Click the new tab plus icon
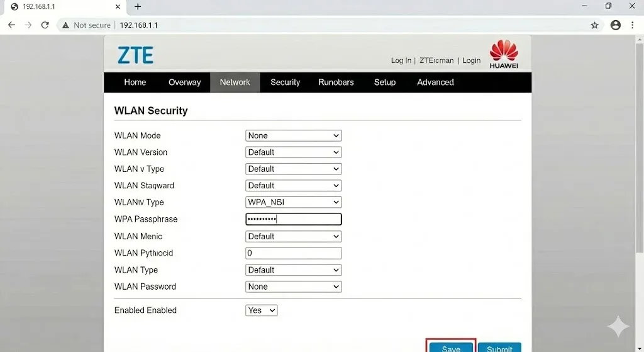The image size is (644, 352). (x=138, y=6)
